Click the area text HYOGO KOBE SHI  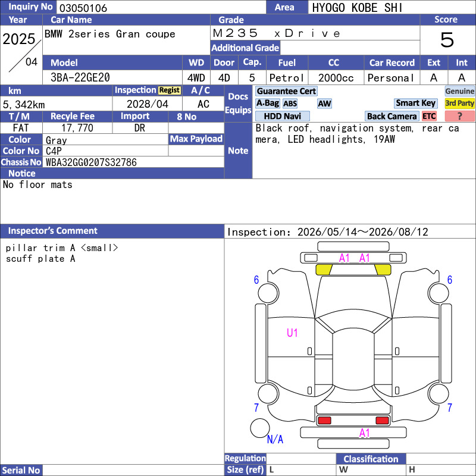(x=358, y=8)
